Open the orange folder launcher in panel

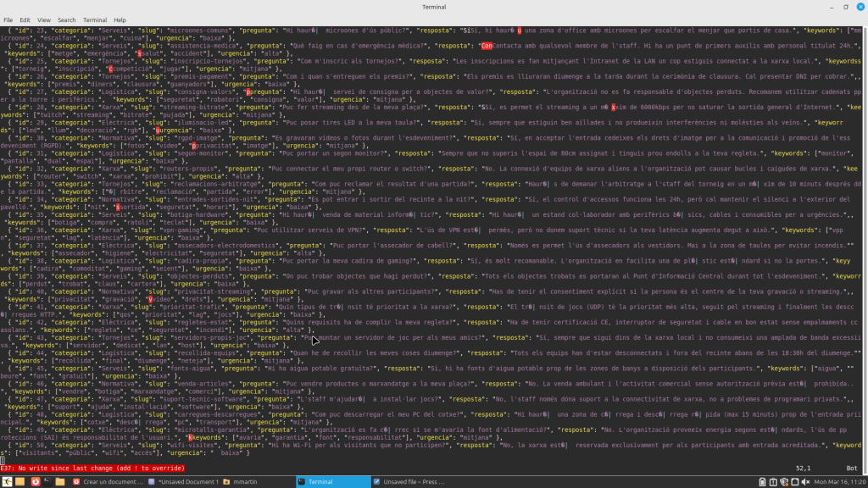[60, 481]
